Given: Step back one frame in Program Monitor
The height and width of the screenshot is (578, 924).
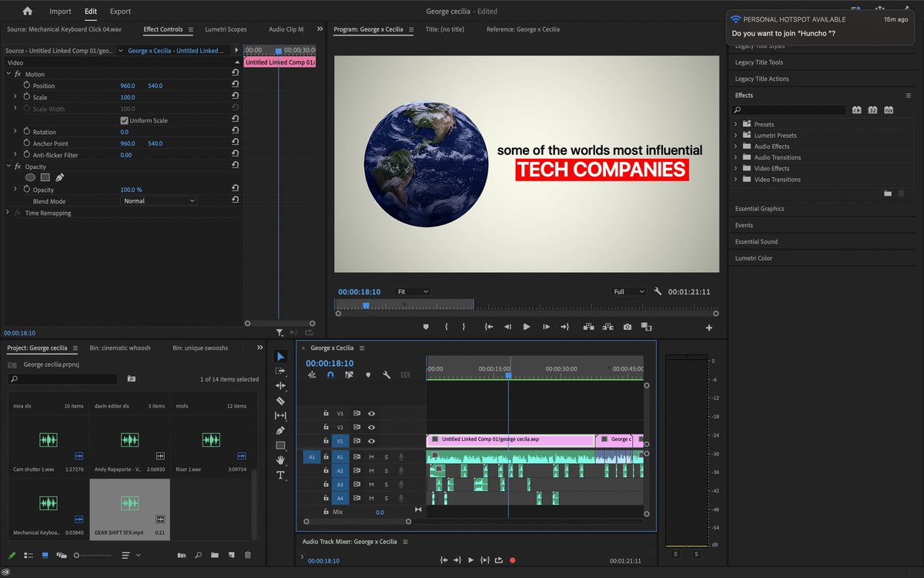Looking at the screenshot, I should tap(507, 327).
